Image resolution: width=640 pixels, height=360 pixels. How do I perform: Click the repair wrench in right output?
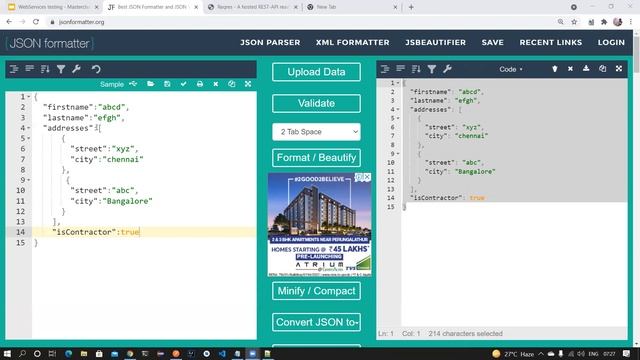click(447, 69)
